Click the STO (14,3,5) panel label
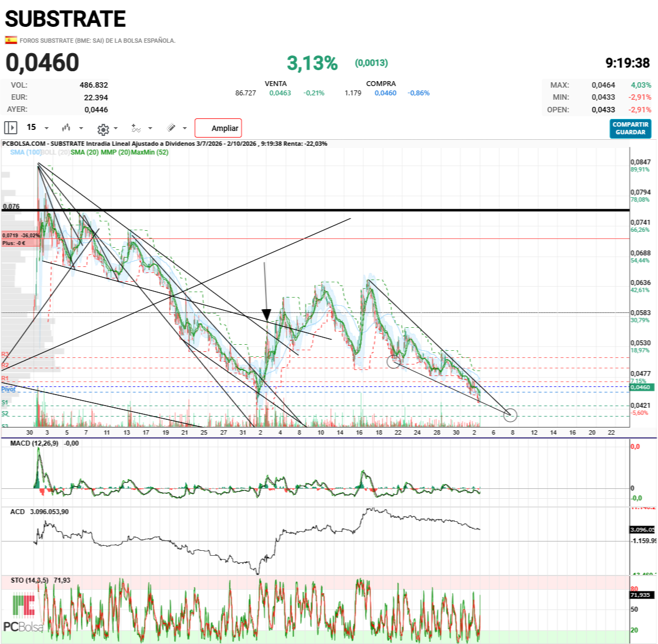This screenshot has height=644, width=658. [30, 580]
